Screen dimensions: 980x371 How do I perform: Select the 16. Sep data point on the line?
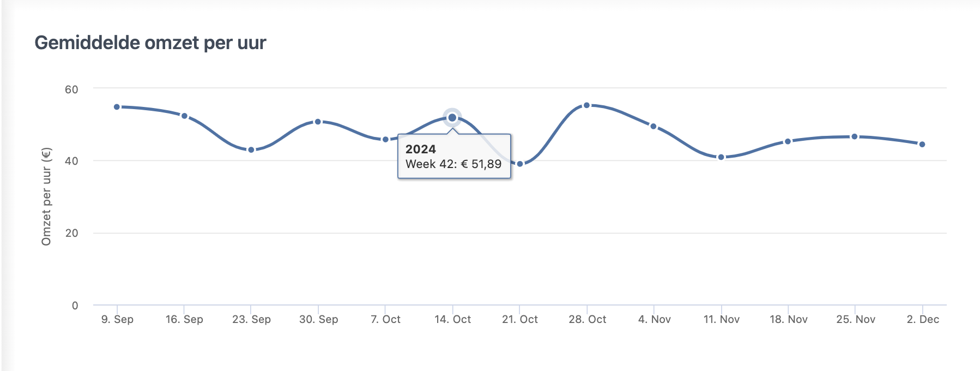point(184,116)
